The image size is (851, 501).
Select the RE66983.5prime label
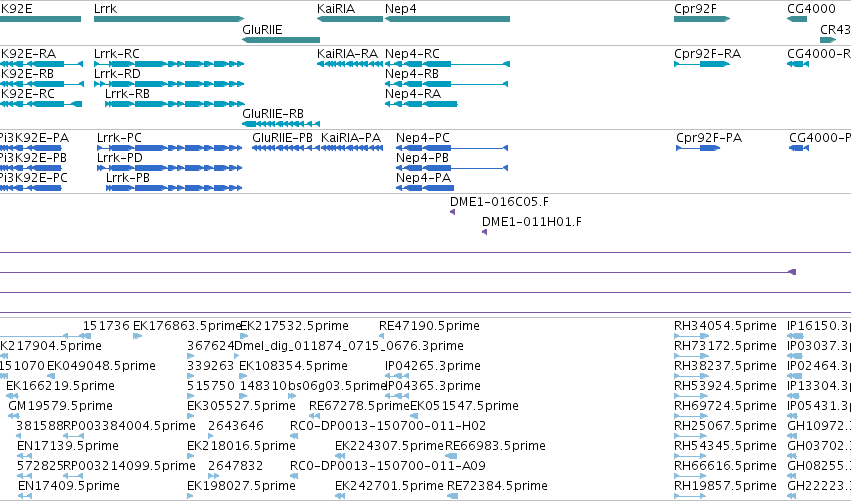pos(496,446)
